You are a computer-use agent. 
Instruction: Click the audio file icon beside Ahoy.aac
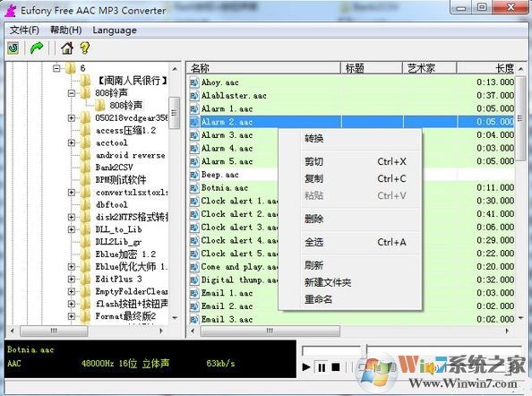tap(194, 82)
